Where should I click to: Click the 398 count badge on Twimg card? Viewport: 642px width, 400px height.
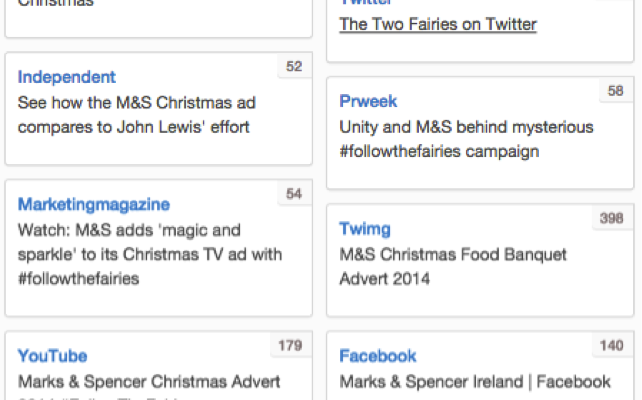pyautogui.click(x=611, y=219)
